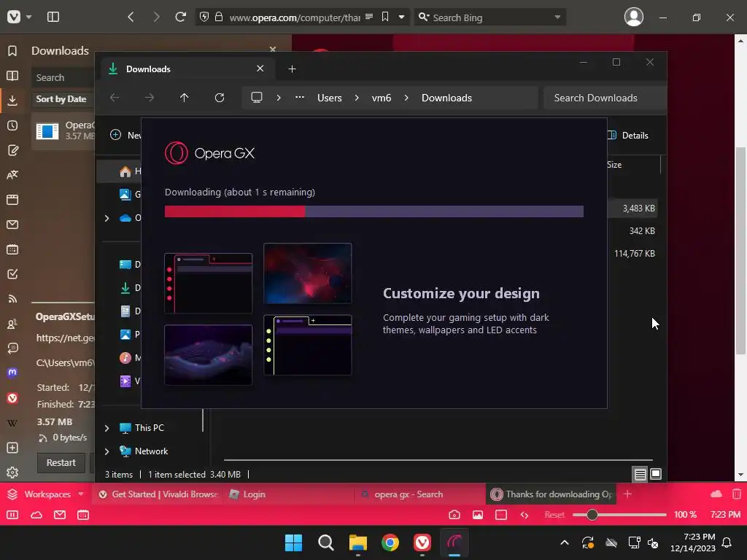Click the Users breadcrumb in File Explorer
Viewport: 747px width, 560px height.
[330, 98]
